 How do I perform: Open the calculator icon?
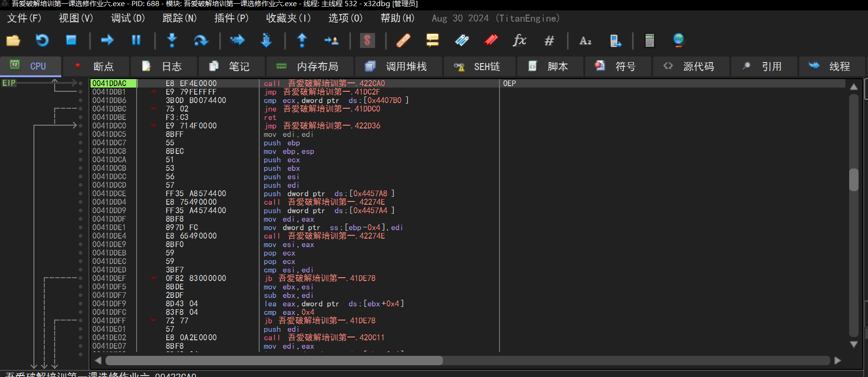650,40
